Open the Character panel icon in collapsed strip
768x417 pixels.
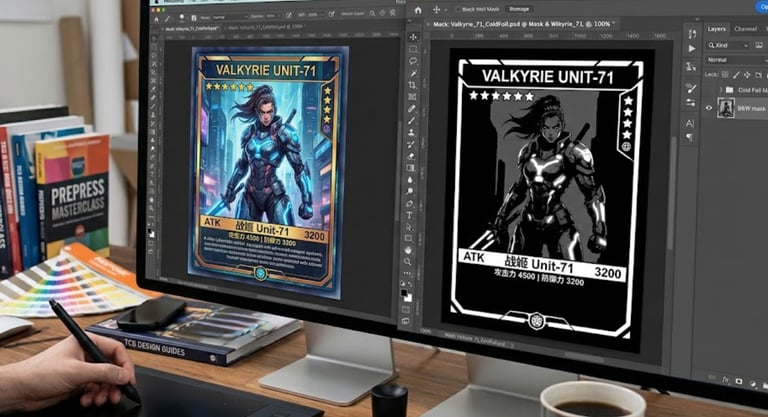(x=690, y=123)
